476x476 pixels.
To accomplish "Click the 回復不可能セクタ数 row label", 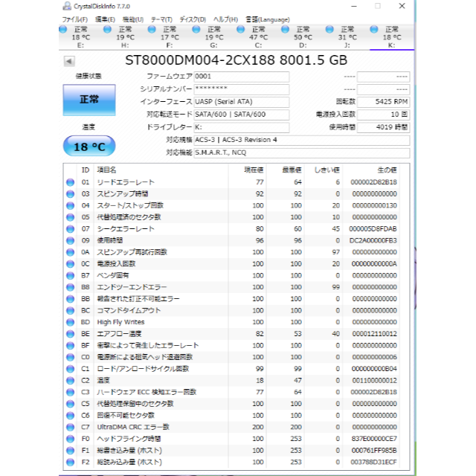I will coord(126,415).
